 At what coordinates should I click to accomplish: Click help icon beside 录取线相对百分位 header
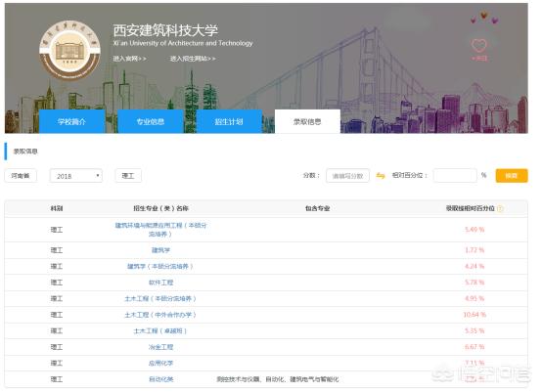pyautogui.click(x=500, y=208)
